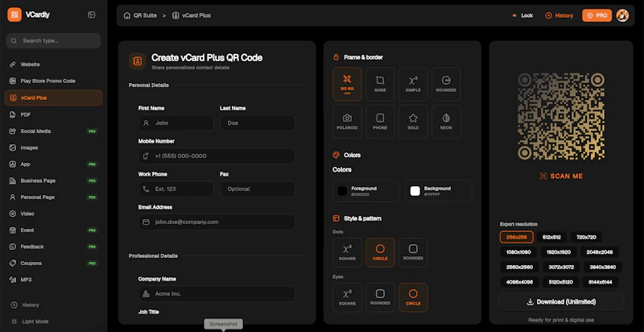Click the Colors palette section icon
The height and width of the screenshot is (332, 644).
336,155
